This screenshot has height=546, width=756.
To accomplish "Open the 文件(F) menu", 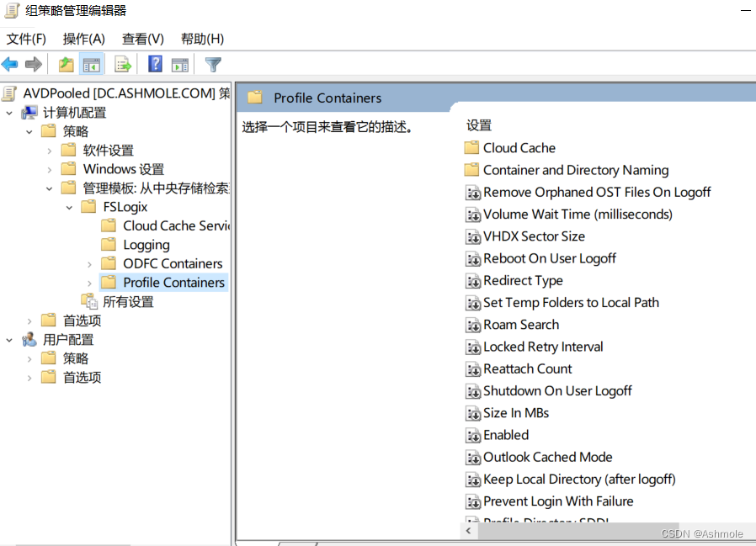I will (26, 39).
